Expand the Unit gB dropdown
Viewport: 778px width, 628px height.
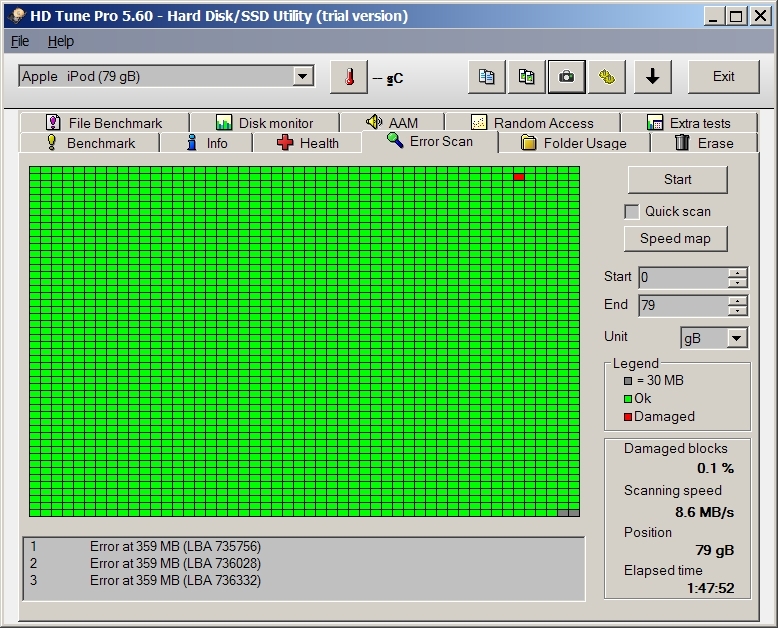tap(737, 338)
